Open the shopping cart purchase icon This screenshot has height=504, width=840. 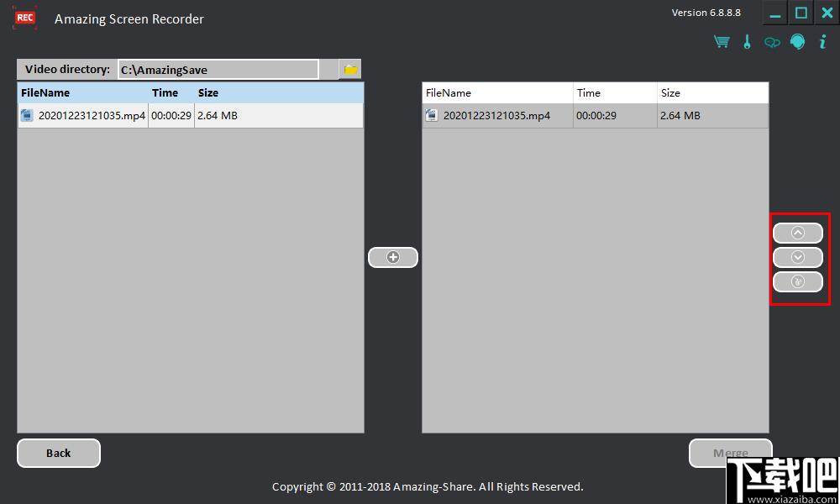(722, 41)
